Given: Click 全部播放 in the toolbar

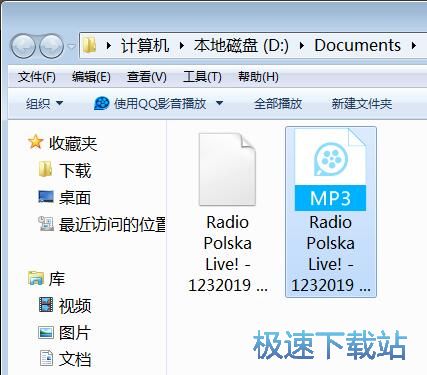Looking at the screenshot, I should pyautogui.click(x=278, y=104).
